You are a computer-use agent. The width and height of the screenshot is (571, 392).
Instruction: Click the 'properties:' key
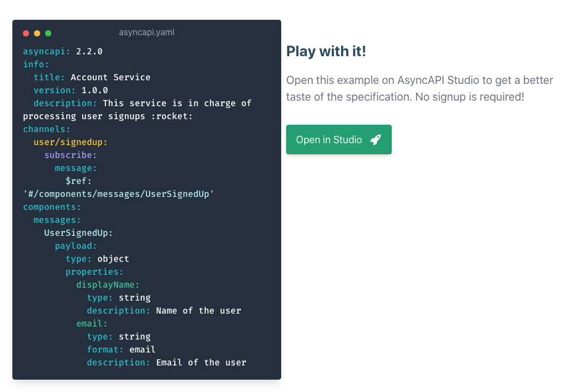pos(95,272)
